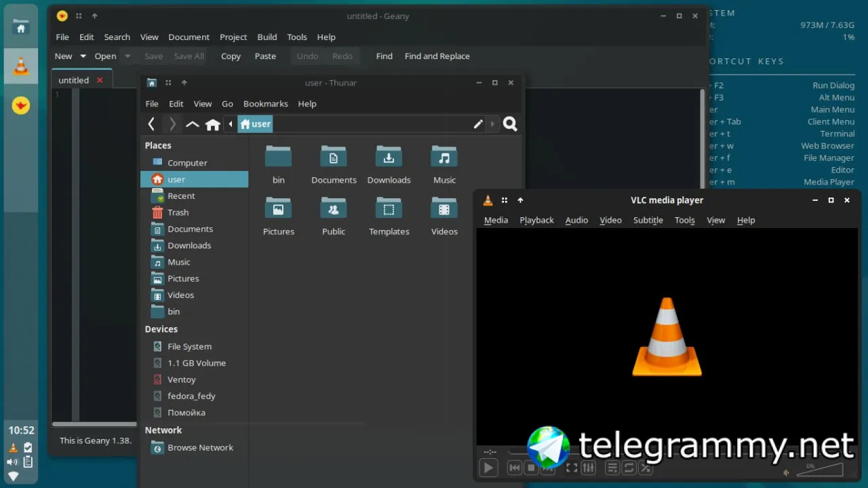Open the Go menu in Thunar
The image size is (868, 488).
pos(227,104)
